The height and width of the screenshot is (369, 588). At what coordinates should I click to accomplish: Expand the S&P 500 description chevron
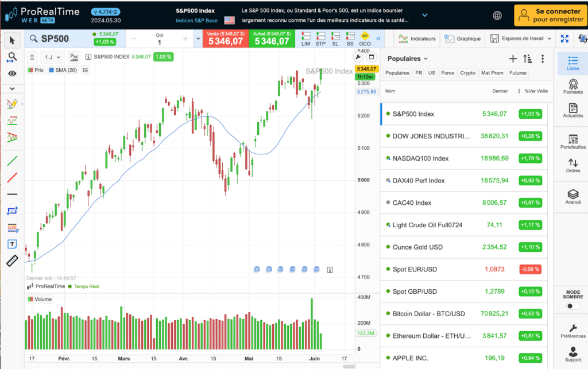(x=424, y=15)
